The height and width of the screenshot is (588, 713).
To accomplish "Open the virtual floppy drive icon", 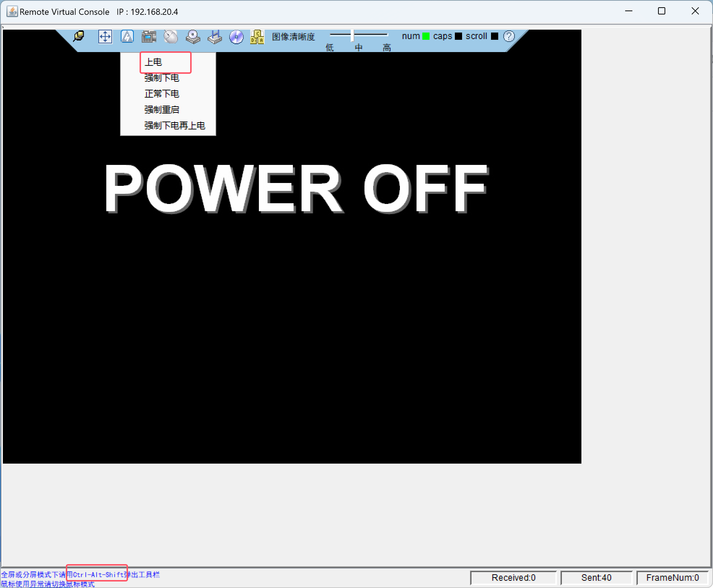I will pos(215,37).
